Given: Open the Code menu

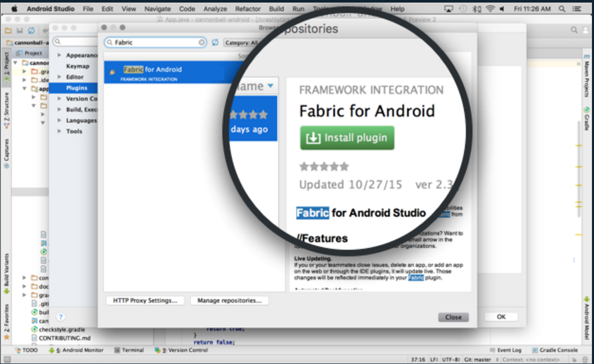Looking at the screenshot, I should pos(187,9).
